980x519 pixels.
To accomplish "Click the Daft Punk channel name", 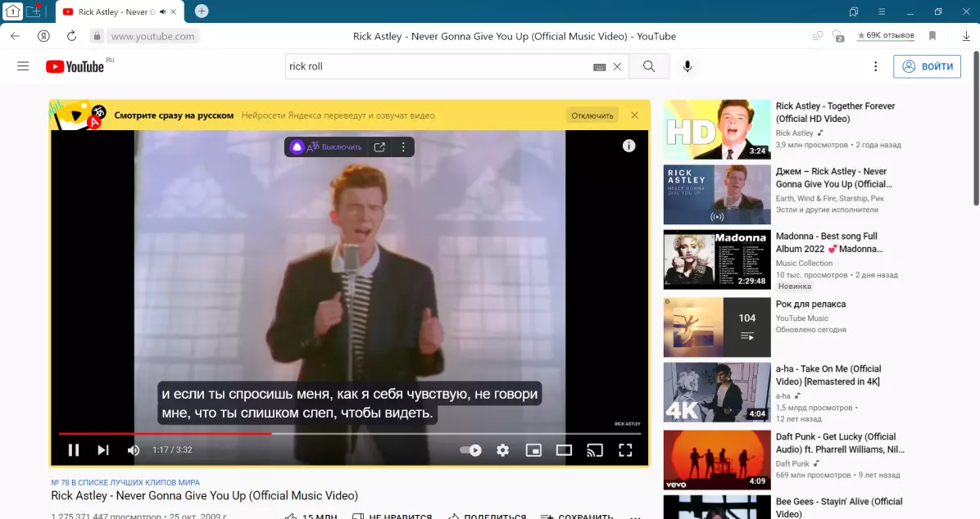I will pyautogui.click(x=792, y=463).
